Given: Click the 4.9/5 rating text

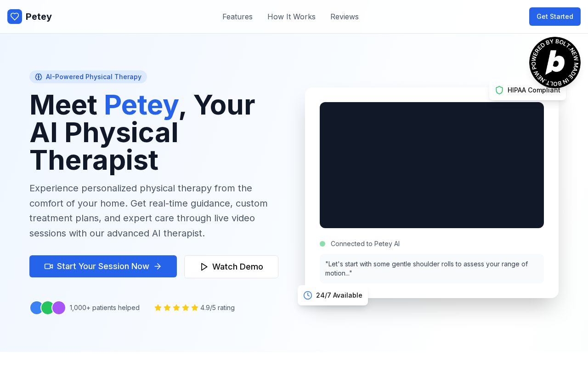Looking at the screenshot, I should point(217,308).
